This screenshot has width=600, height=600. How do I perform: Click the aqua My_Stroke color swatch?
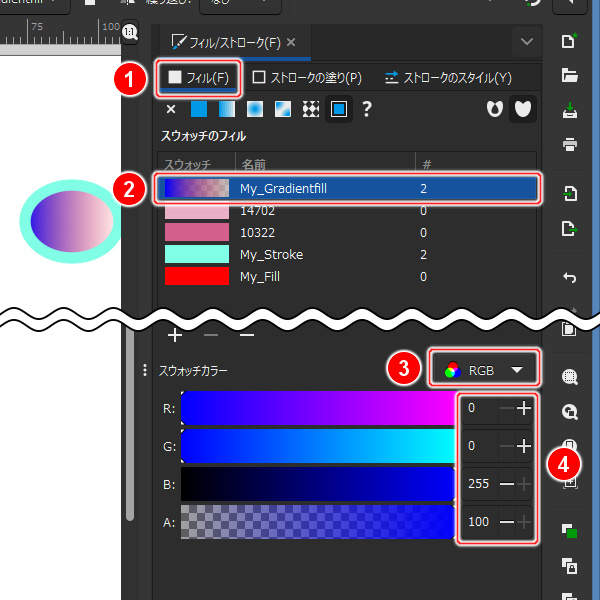click(197, 254)
